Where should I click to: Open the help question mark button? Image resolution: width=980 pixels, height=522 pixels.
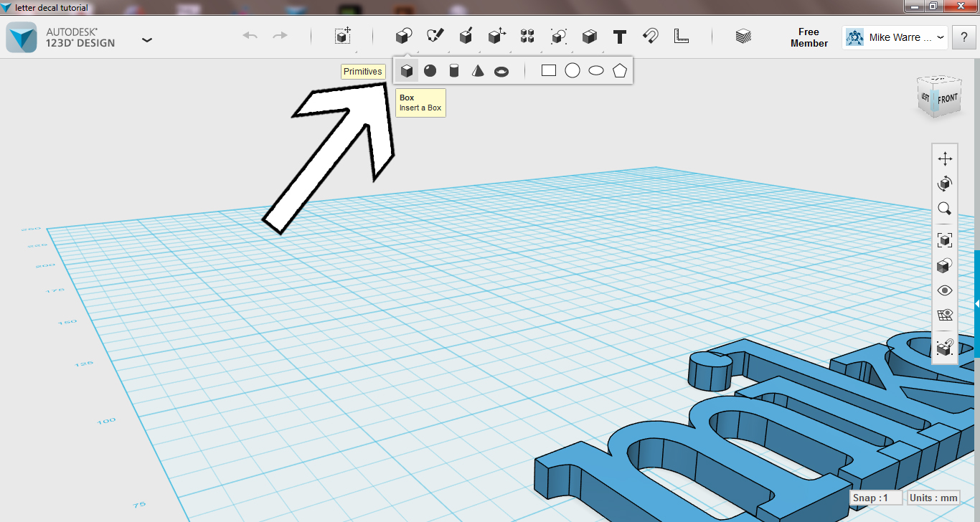[x=963, y=37]
